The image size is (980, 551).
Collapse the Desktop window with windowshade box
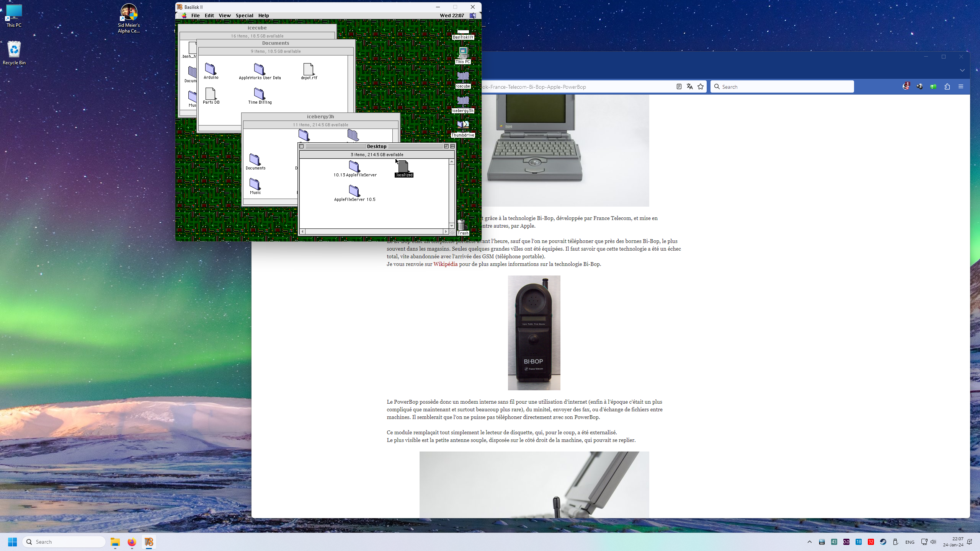(452, 146)
